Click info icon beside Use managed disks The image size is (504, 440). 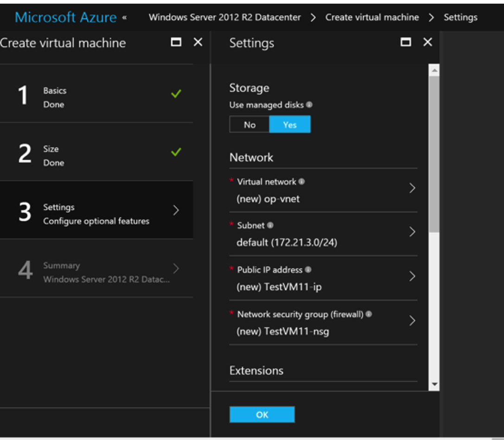[309, 105]
